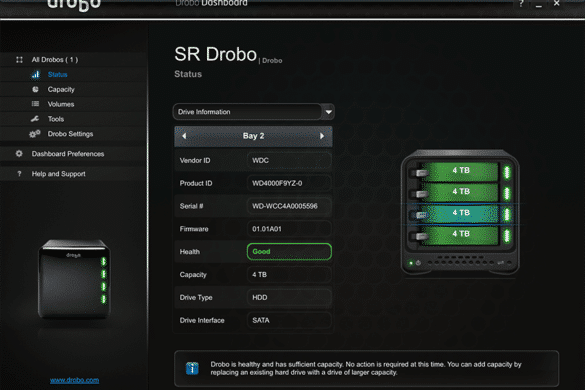Screen dimensions: 585x390
Task: Open Dashboard Preferences
Action: (68, 154)
